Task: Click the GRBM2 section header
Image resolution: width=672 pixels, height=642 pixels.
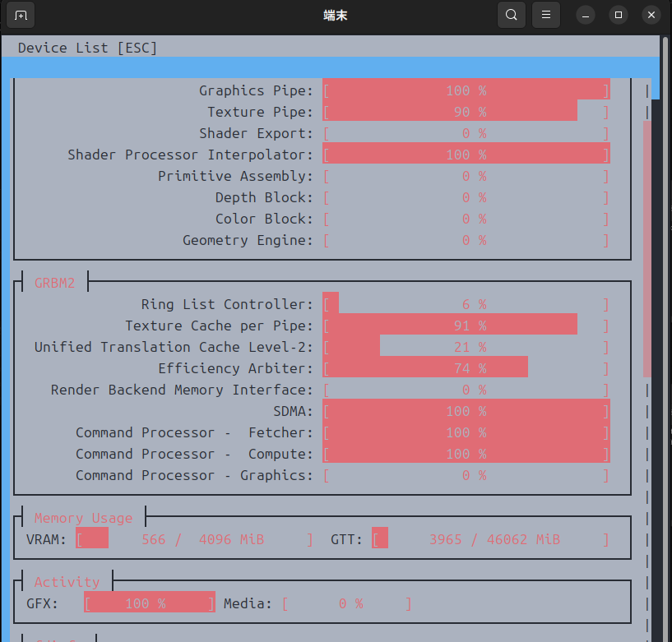Action: [x=54, y=283]
